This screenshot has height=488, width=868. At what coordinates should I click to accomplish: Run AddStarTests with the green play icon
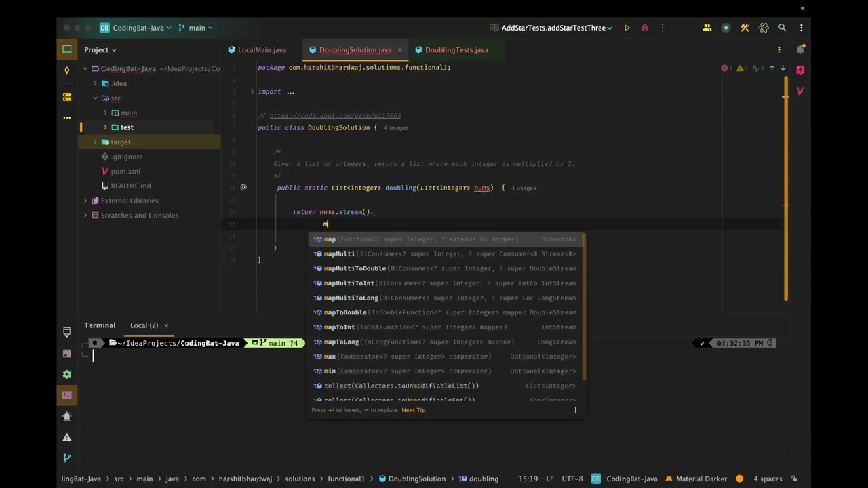point(627,28)
